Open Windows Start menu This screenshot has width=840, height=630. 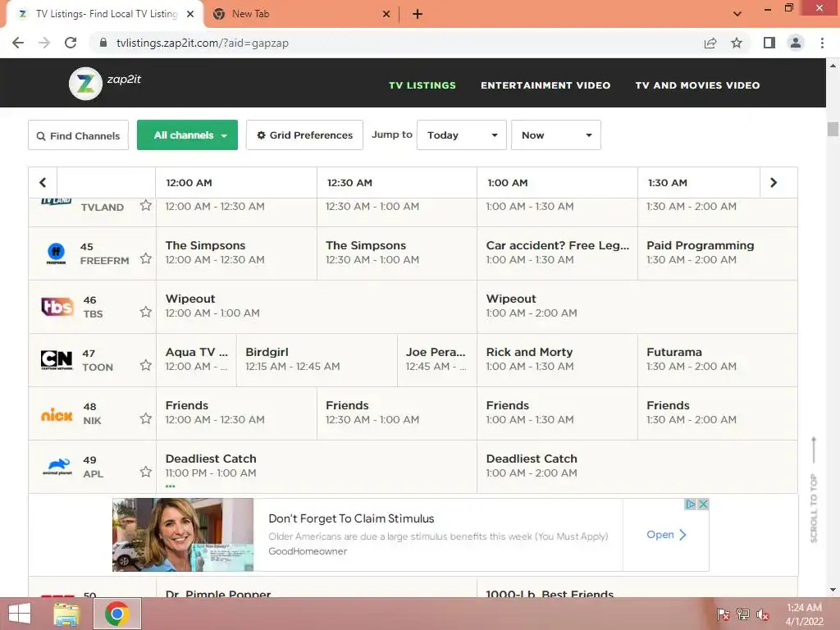tap(20, 614)
